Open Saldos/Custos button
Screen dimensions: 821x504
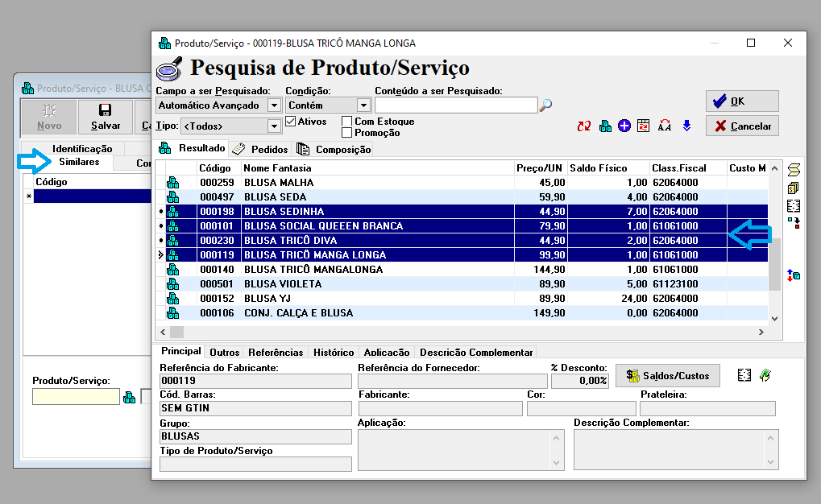(668, 376)
